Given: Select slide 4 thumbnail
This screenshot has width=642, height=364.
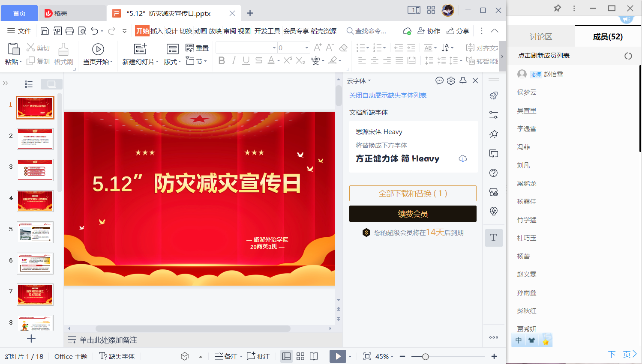Looking at the screenshot, I should click(35, 201).
